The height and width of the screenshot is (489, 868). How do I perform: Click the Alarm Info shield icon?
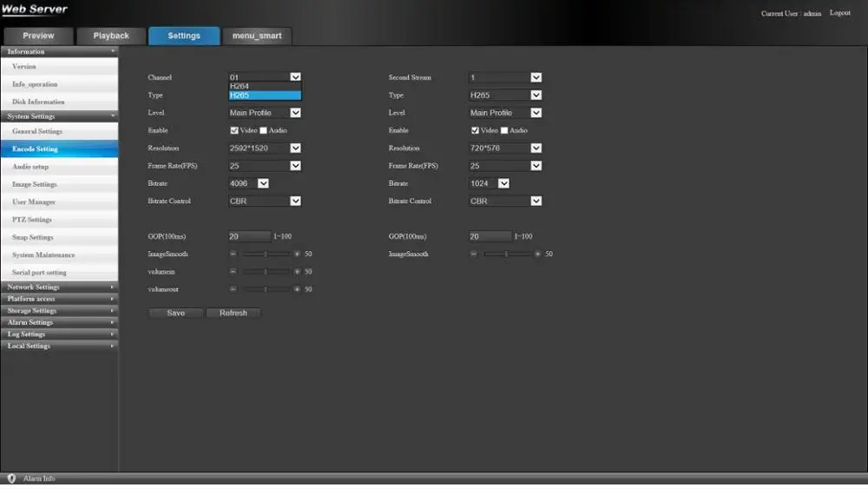pyautogui.click(x=11, y=479)
